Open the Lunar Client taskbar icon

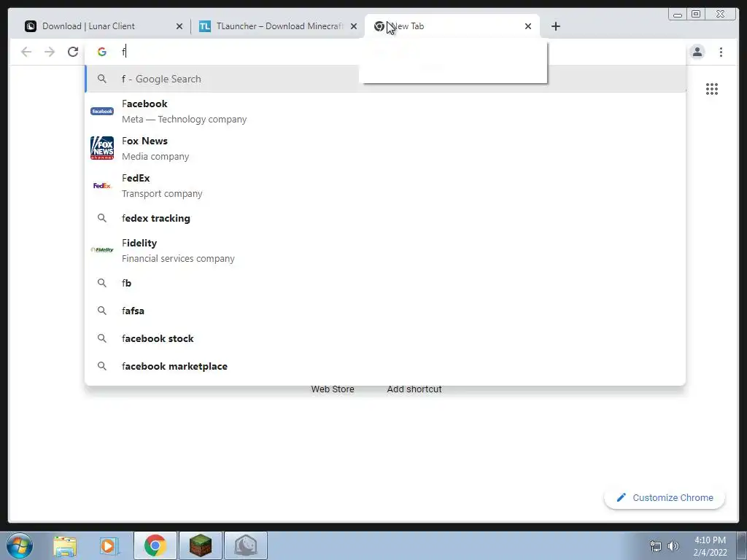[x=246, y=545]
